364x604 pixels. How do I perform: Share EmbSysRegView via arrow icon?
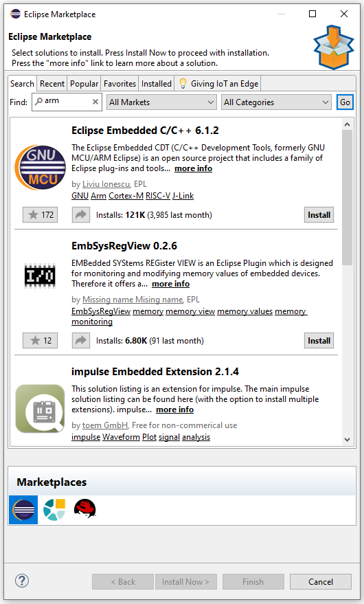point(81,341)
